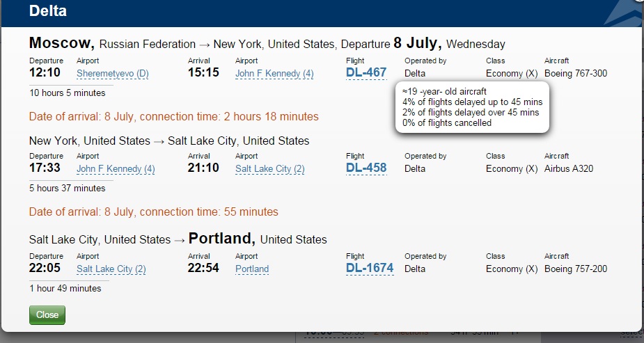Viewport: 644px width, 343px height.
Task: Click the 22:54 Portland arrival time
Action: [203, 269]
